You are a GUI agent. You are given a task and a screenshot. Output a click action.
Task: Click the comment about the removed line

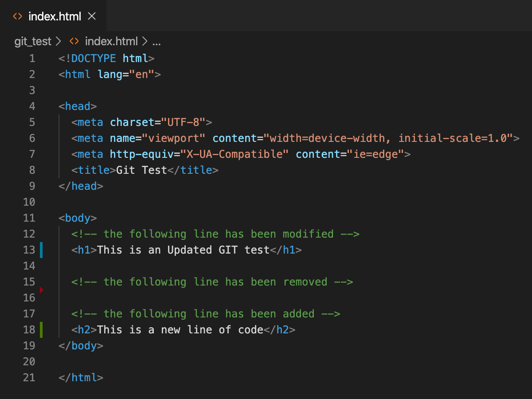click(x=217, y=282)
